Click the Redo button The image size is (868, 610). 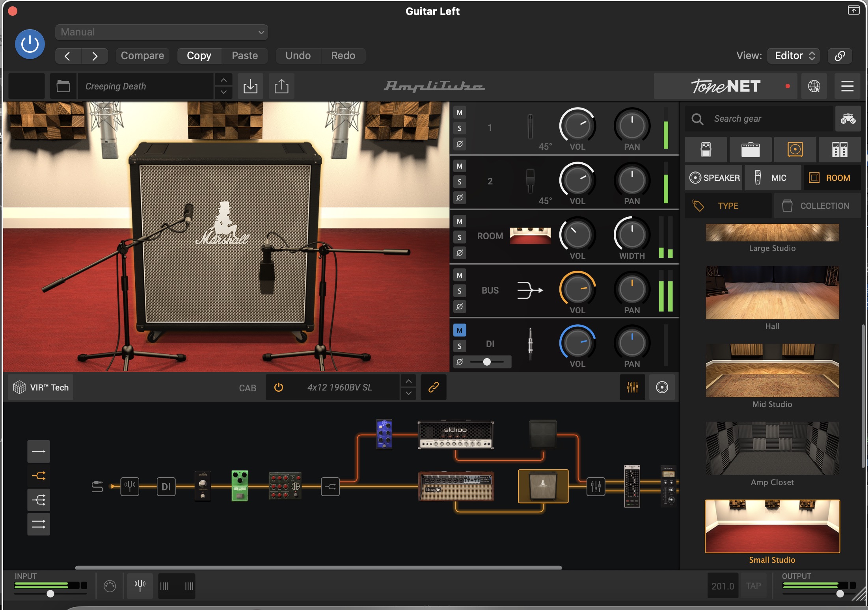click(343, 56)
